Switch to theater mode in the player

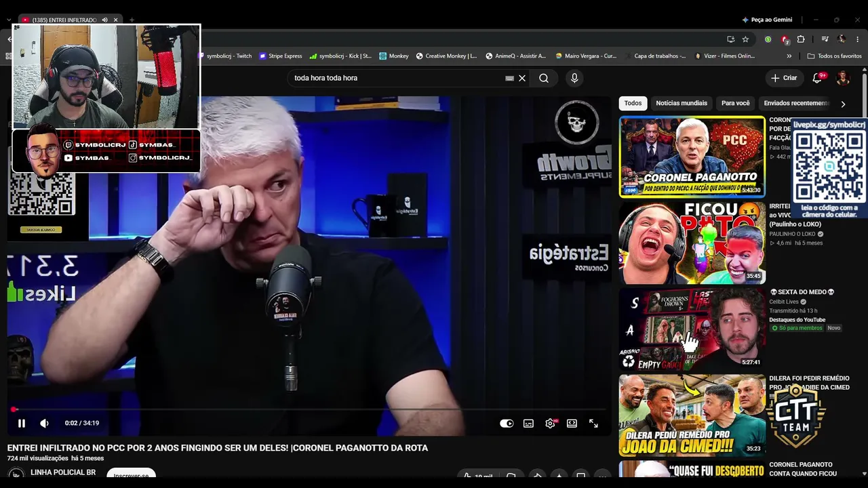pyautogui.click(x=572, y=424)
